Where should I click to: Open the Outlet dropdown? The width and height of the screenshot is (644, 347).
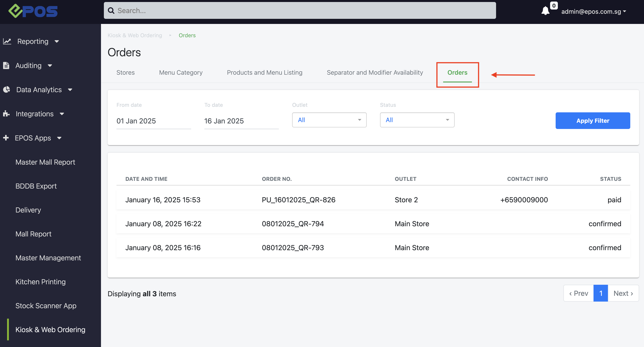(329, 120)
